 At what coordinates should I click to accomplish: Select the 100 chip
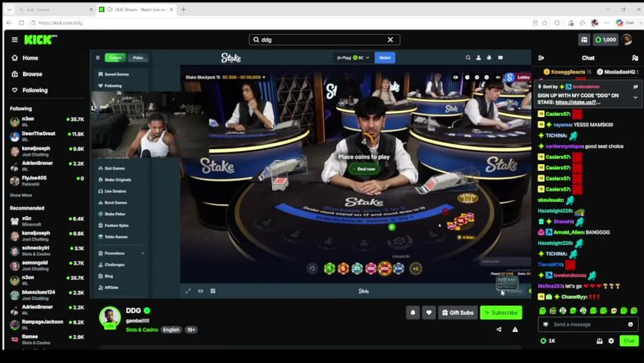pyautogui.click(x=371, y=269)
